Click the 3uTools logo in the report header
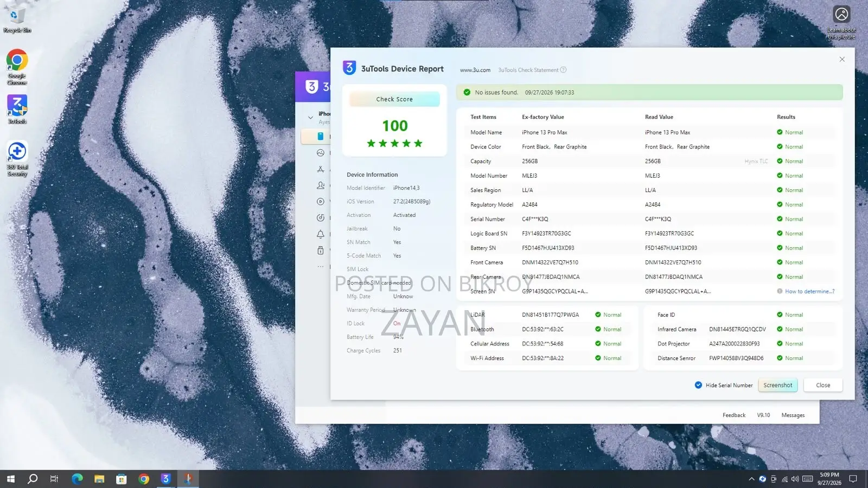Image resolution: width=868 pixels, height=488 pixels. coord(349,68)
